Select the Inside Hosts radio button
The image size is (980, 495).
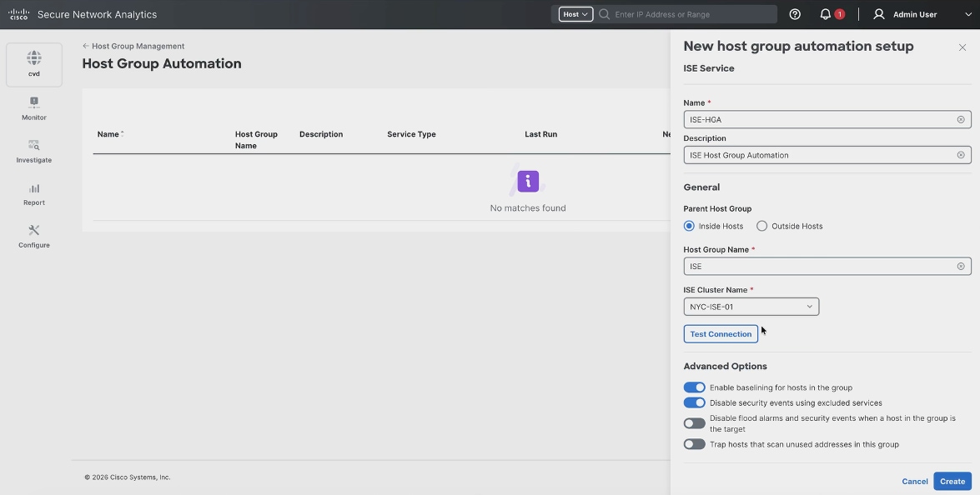[x=689, y=226]
